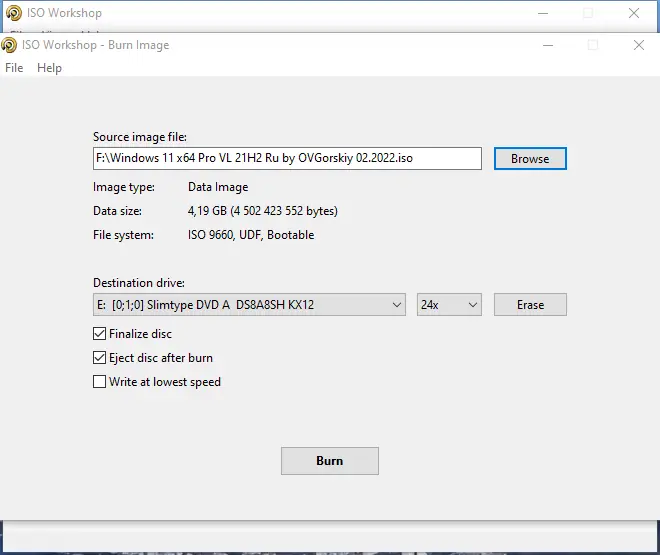This screenshot has width=660, height=555.
Task: Click the ISO Workshop Burn Image app icon
Action: pyautogui.click(x=9, y=45)
